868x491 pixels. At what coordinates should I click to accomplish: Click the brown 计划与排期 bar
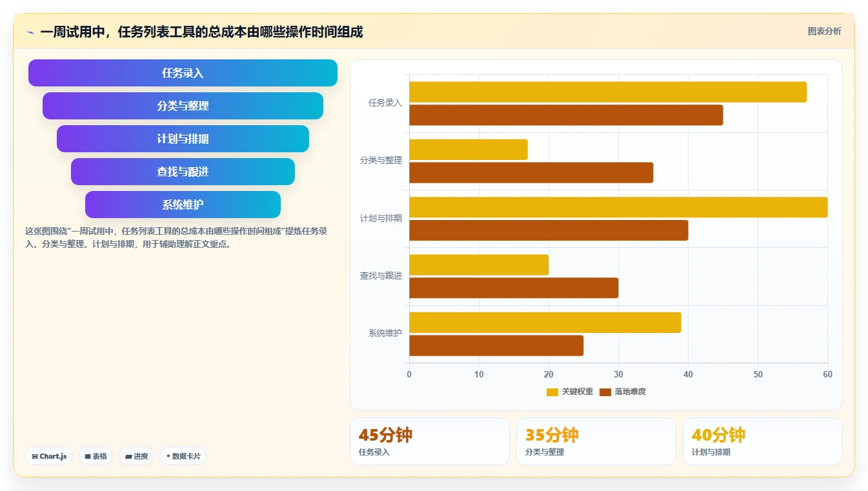point(549,230)
